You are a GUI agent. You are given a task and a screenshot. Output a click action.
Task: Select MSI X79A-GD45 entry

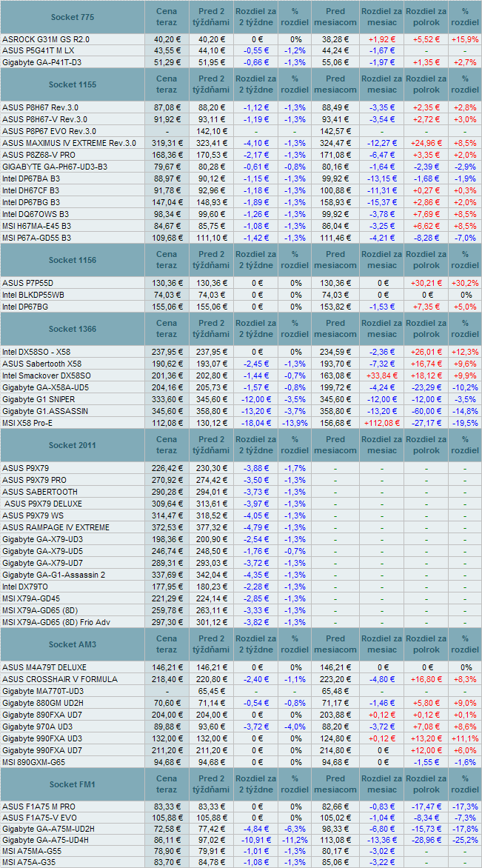(x=33, y=598)
